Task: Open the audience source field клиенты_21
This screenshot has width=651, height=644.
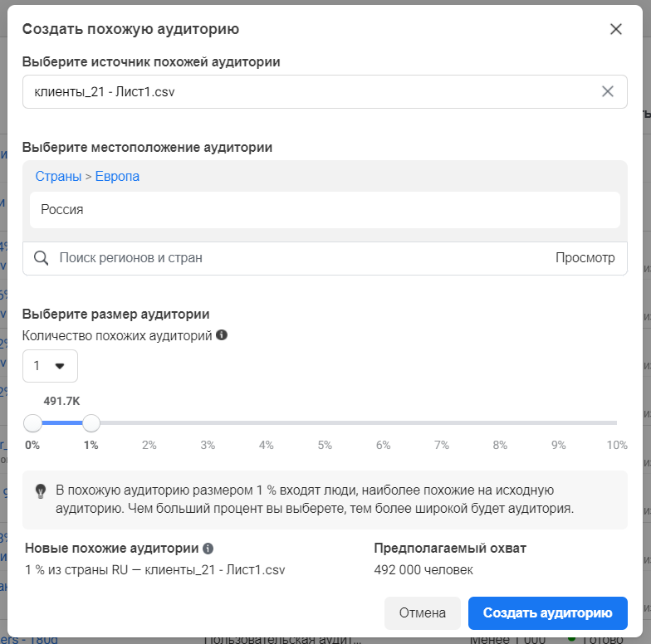Action: [307, 91]
